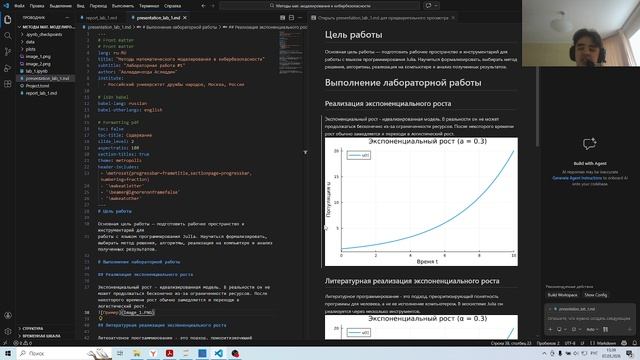
Task: Click the UTF-8 encoding in status bar
Action: pos(570,343)
